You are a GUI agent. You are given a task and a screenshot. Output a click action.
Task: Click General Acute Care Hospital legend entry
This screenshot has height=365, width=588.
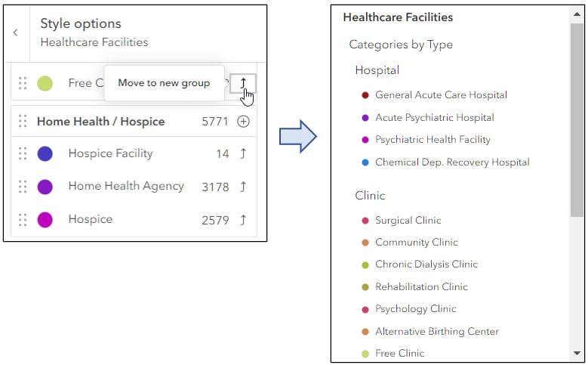pos(441,95)
